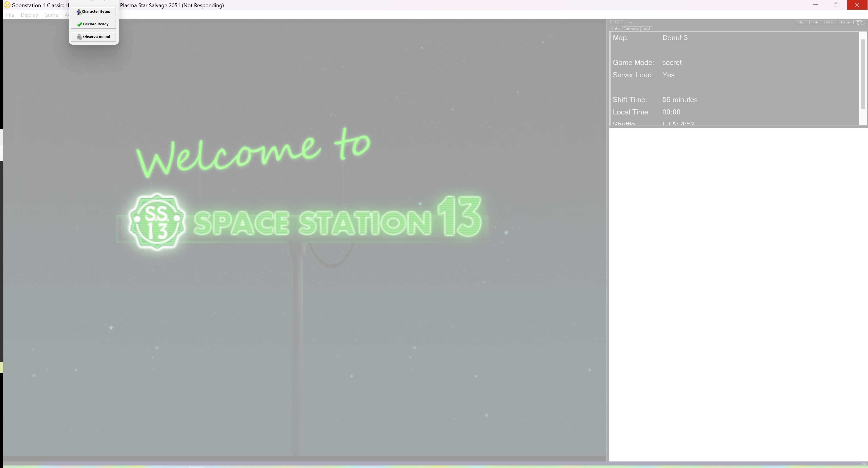The width and height of the screenshot is (868, 468).
Task: Switch to the Local tab
Action: 646,29
